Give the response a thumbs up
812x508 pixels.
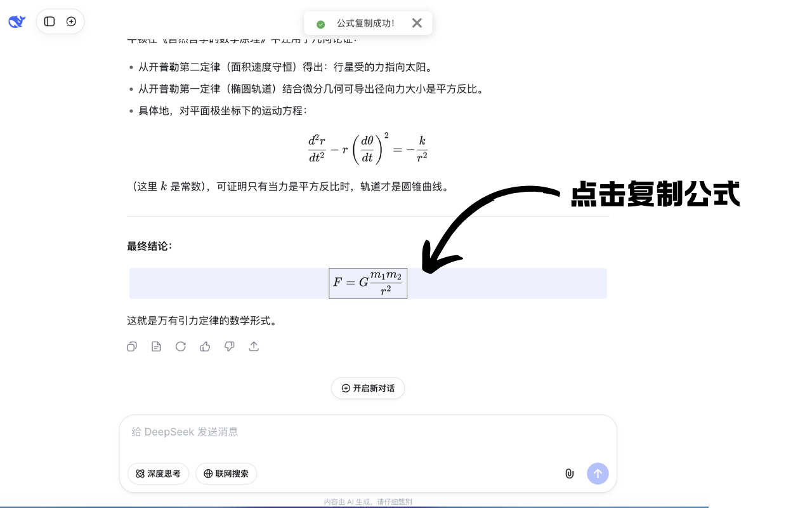(205, 347)
